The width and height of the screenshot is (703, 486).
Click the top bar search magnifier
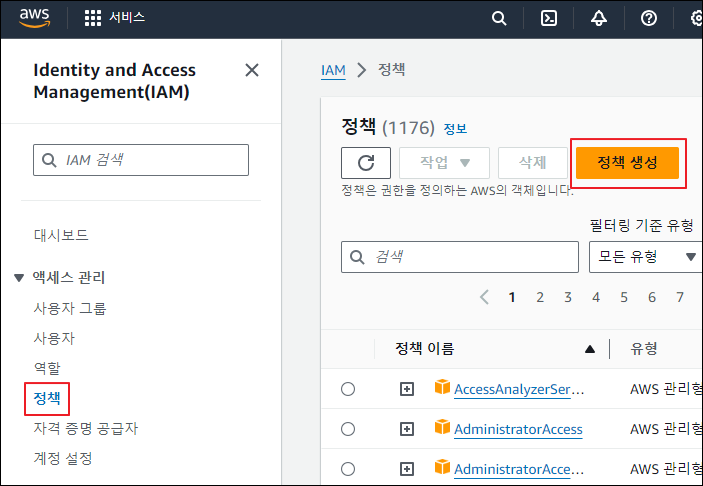(499, 18)
